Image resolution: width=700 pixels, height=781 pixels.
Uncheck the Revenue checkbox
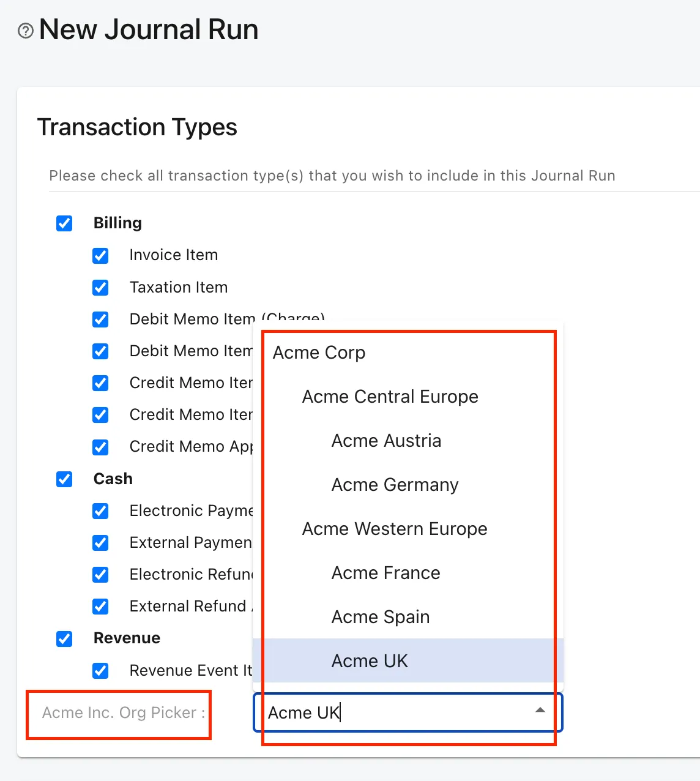click(x=64, y=639)
